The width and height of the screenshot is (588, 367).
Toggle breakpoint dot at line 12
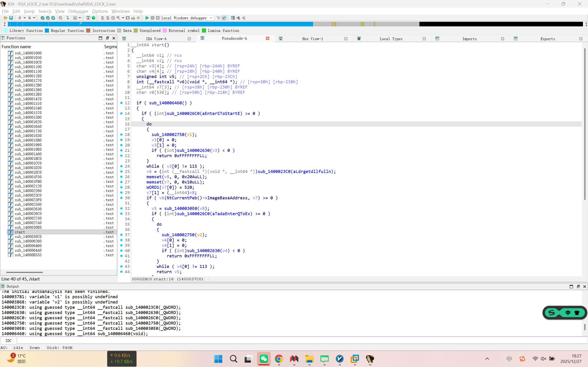click(x=122, y=103)
